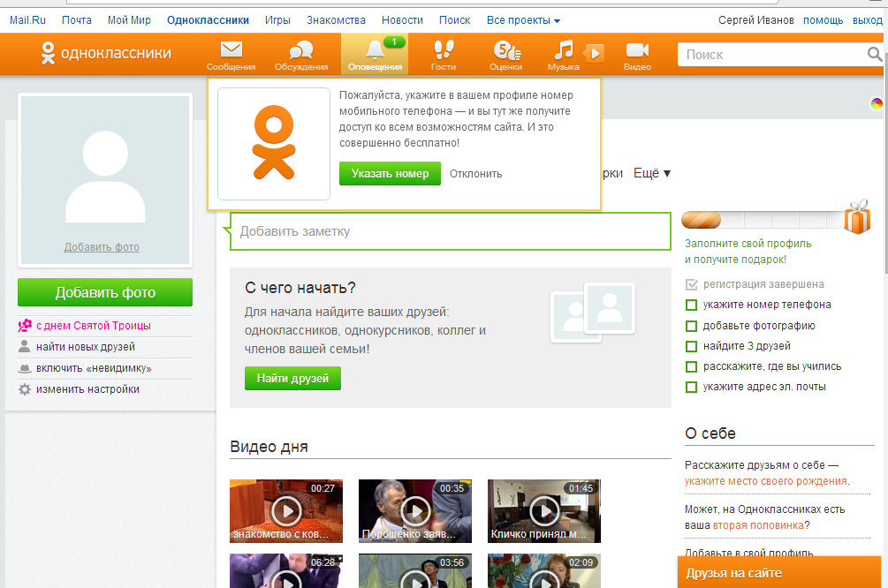Click the profile completion progress bar

click(x=763, y=220)
